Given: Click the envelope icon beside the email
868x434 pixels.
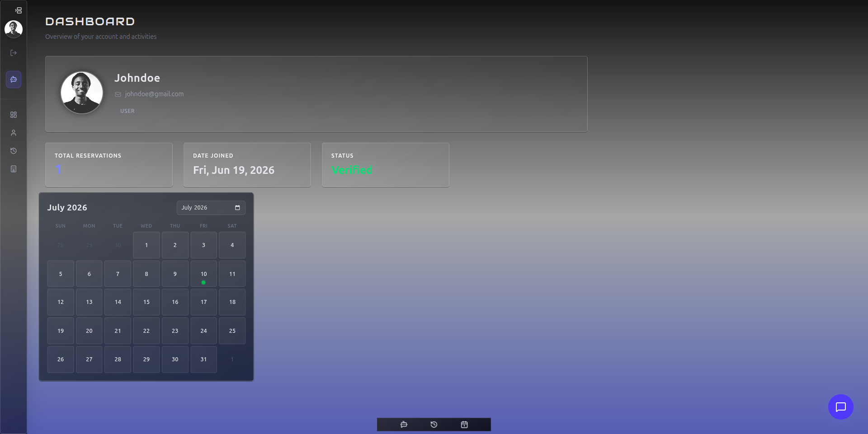Looking at the screenshot, I should click(118, 94).
